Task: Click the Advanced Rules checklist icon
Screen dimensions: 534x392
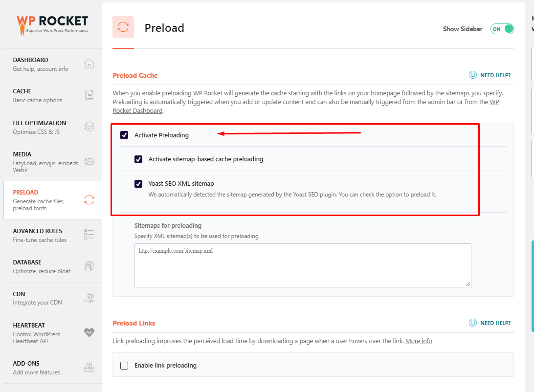Action: point(89,235)
